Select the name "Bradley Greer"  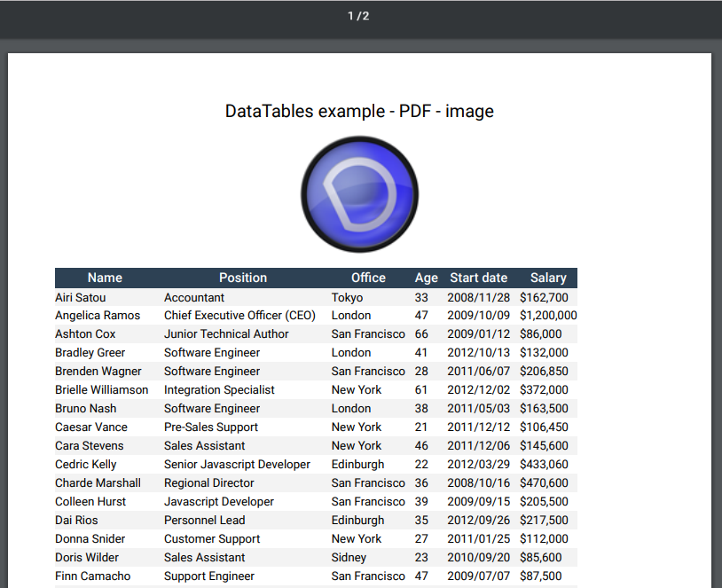[90, 353]
